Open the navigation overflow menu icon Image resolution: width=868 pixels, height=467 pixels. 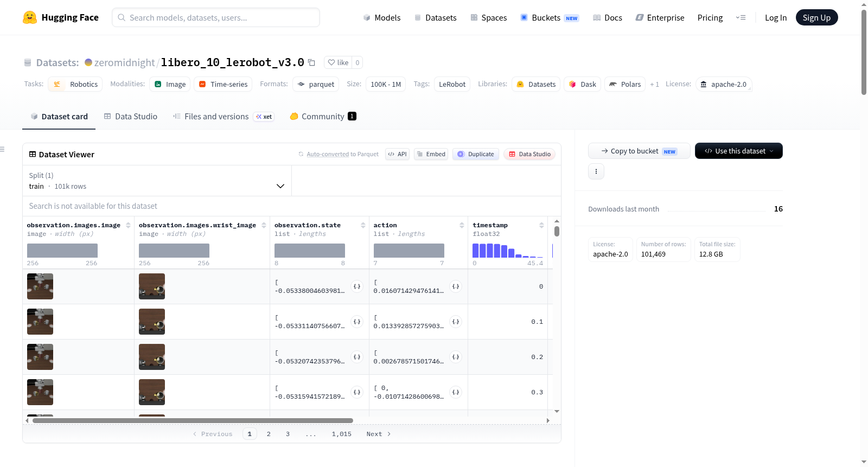click(741, 17)
